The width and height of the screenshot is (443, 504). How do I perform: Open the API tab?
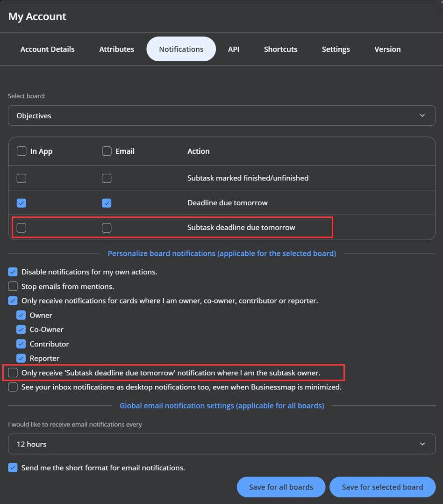click(x=234, y=49)
